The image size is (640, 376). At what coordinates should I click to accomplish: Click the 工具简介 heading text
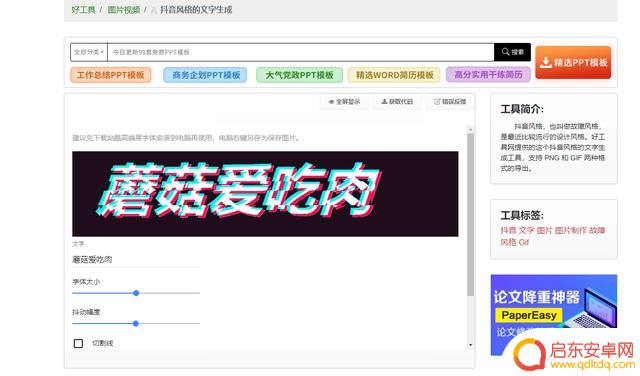[522, 109]
